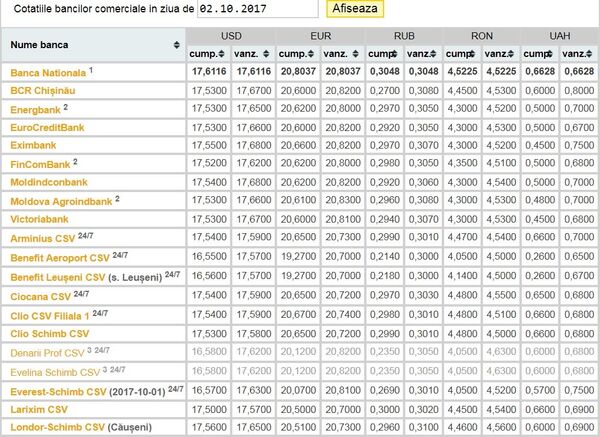Select Benefit Leușeni RON cump. value 4,1400
Viewport: 600px width, 437px height.
point(462,276)
